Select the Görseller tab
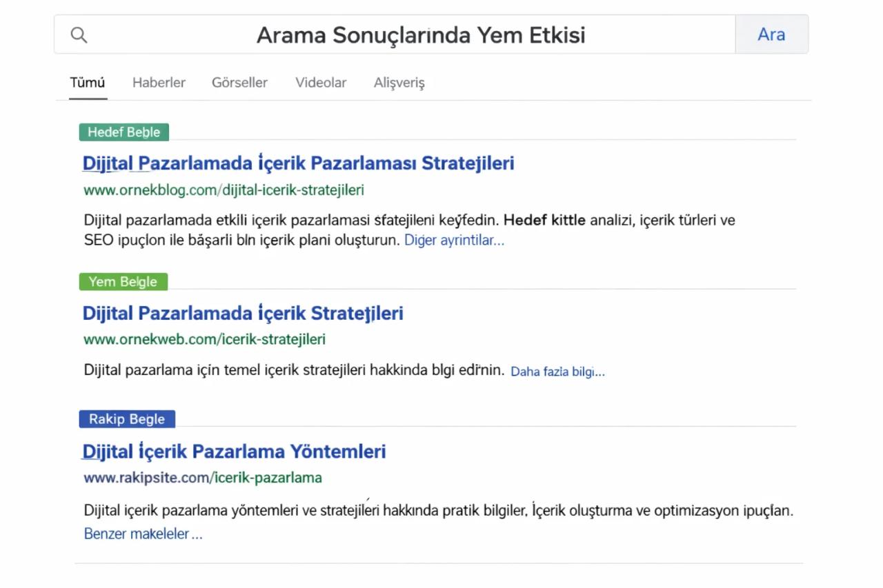The image size is (883, 588). [x=239, y=83]
